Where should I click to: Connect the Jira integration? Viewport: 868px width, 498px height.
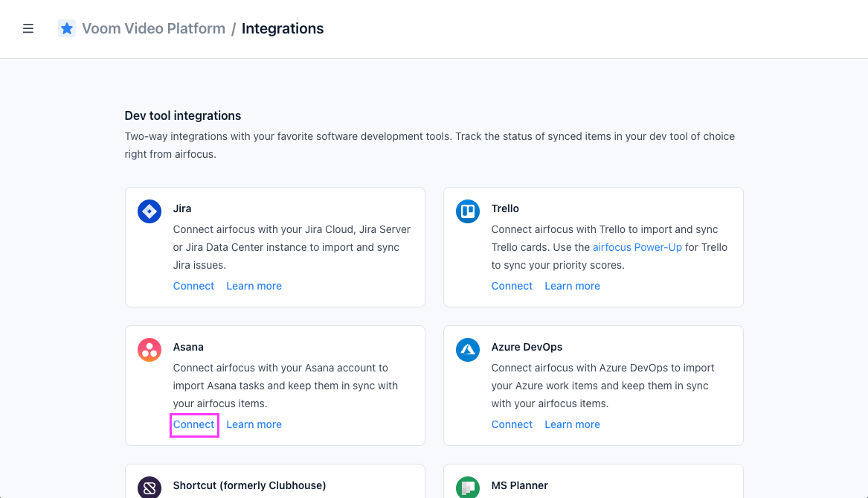pyautogui.click(x=193, y=286)
